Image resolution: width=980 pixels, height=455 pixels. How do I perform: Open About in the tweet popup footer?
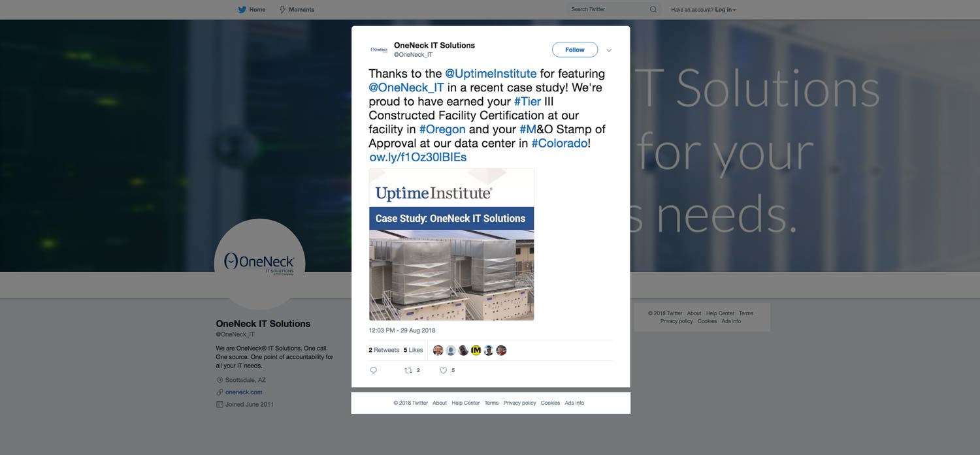click(440, 403)
